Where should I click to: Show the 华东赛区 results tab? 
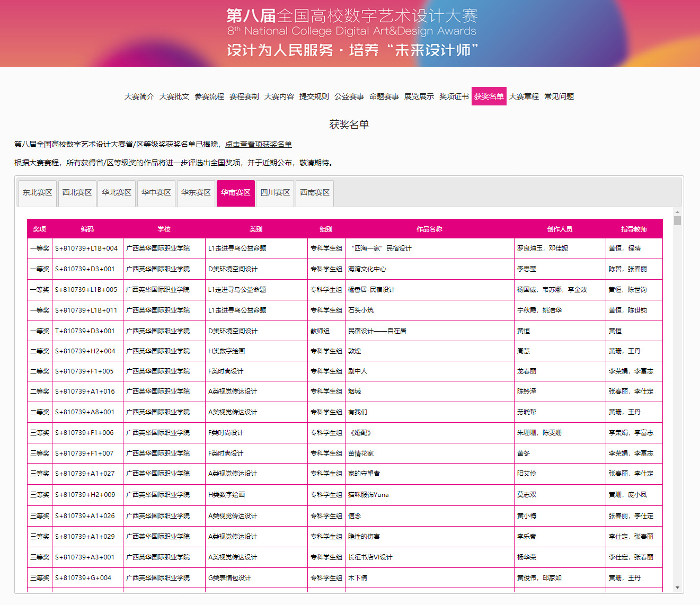pos(196,193)
